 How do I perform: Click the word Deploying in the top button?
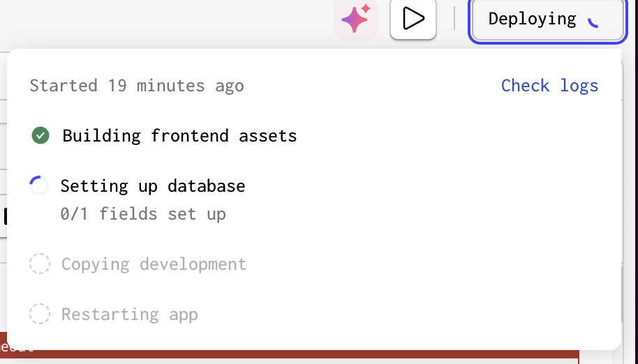[x=532, y=20]
